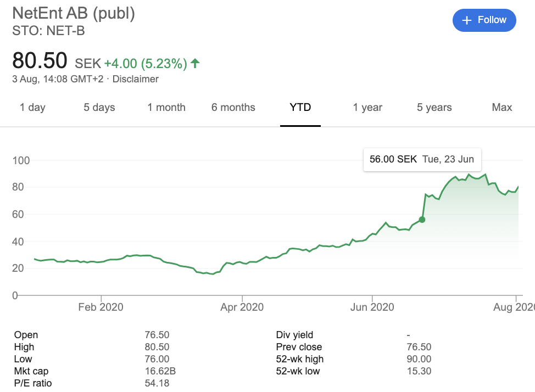
Task: Click the Follow button
Action: coord(484,20)
